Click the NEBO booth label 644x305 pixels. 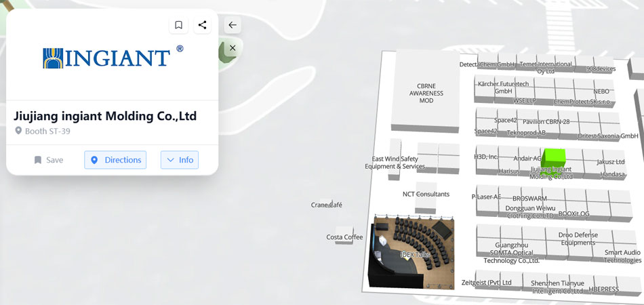pos(601,91)
